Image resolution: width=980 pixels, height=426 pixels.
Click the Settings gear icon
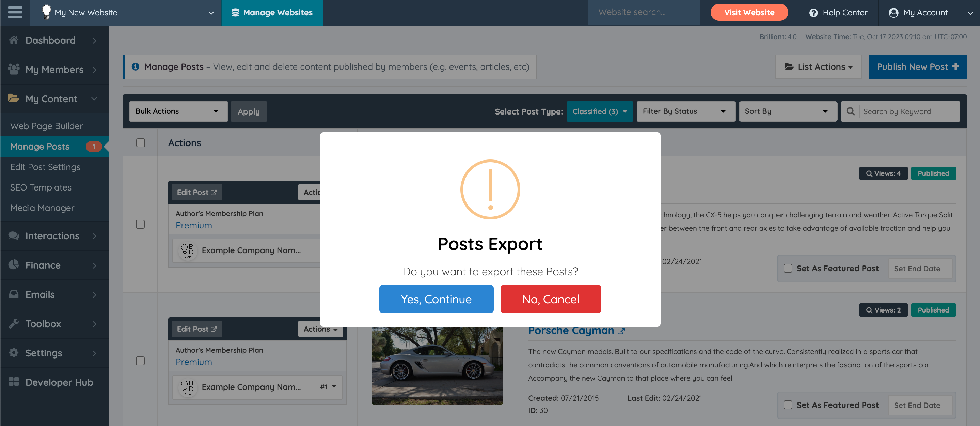click(x=14, y=353)
